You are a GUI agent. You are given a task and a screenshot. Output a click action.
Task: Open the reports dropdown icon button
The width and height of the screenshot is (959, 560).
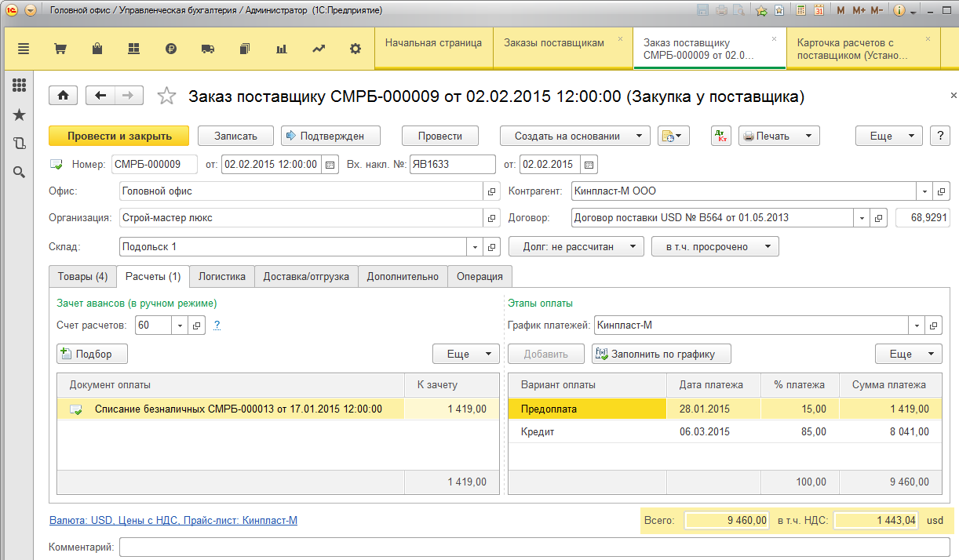point(673,136)
